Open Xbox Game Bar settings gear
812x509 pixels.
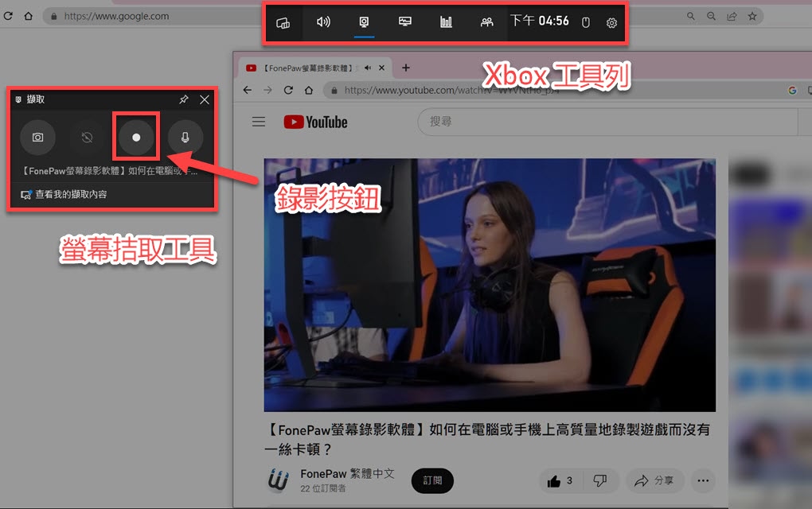tap(611, 23)
